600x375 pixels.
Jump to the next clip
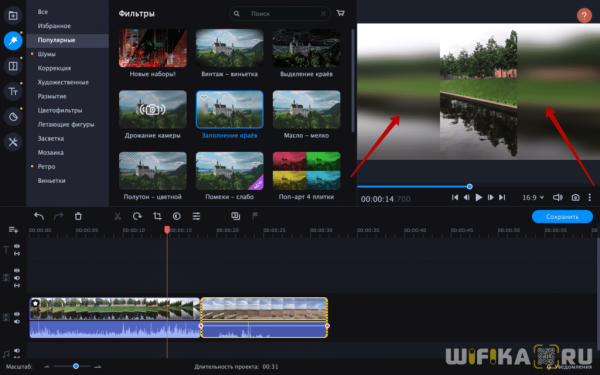(502, 197)
